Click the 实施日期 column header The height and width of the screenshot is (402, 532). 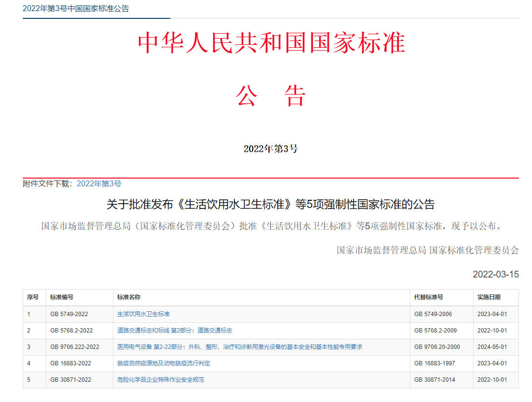tap(489, 297)
